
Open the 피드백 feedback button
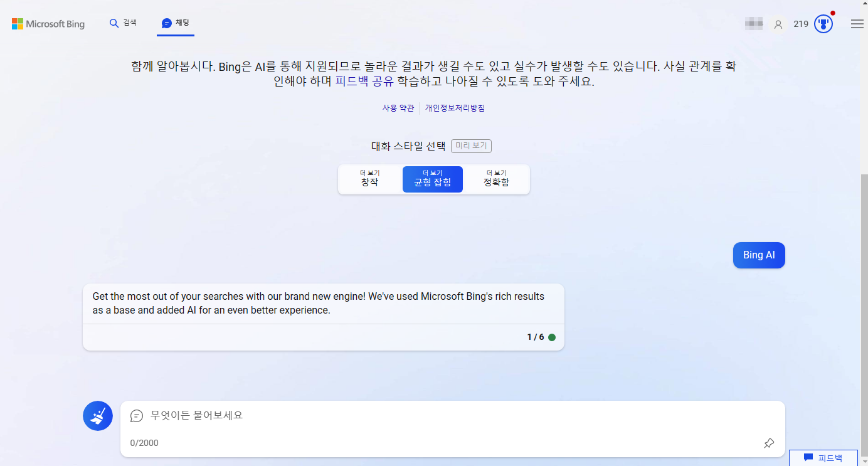[x=823, y=458]
